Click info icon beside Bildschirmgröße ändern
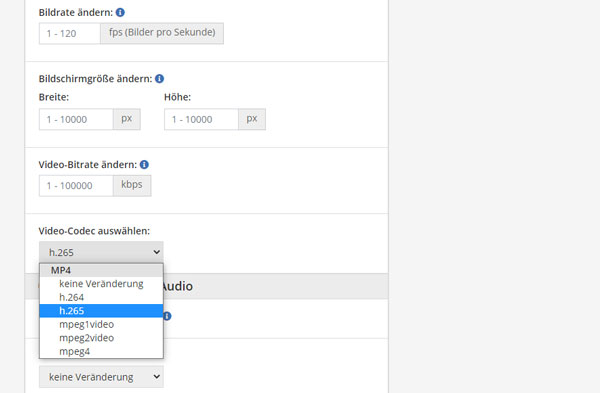600x393 pixels. click(160, 79)
